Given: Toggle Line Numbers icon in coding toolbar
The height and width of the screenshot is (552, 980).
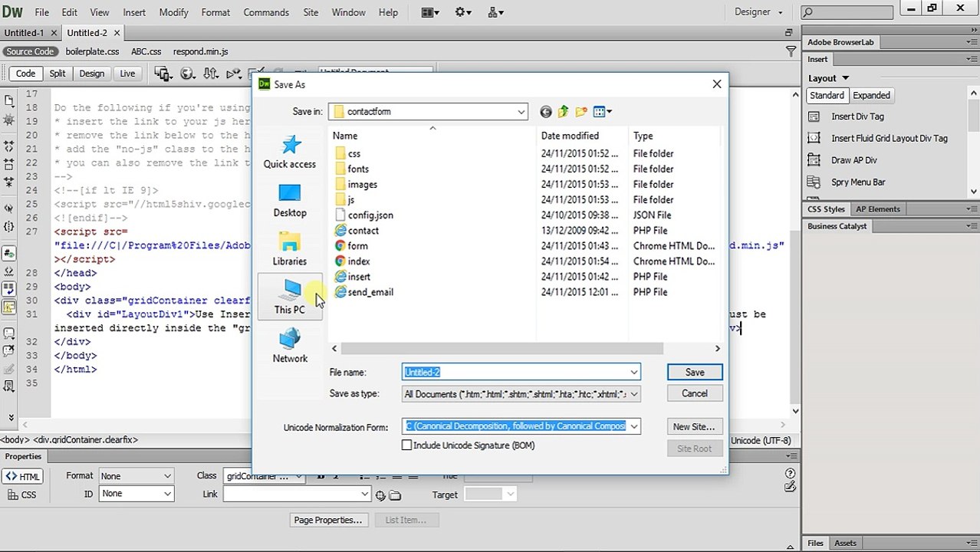Looking at the screenshot, I should click(x=9, y=252).
